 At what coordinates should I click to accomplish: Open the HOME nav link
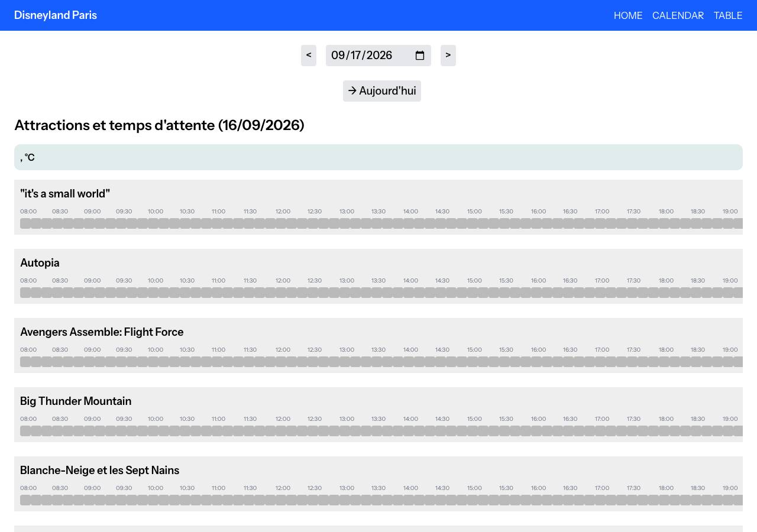(628, 15)
